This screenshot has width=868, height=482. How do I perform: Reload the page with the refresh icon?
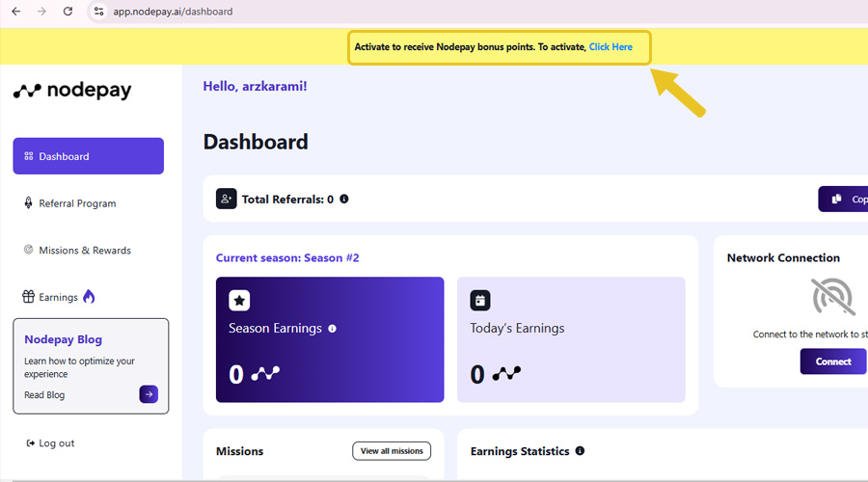pos(68,11)
